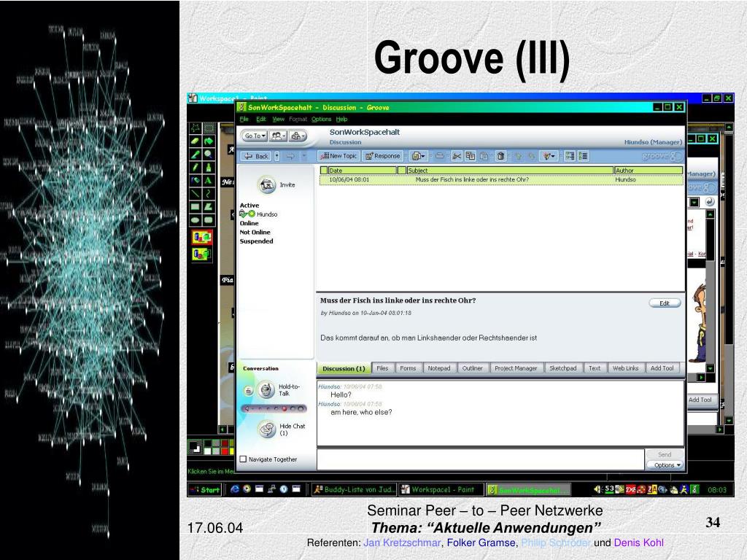Click the Start button on taskbar
747x560 pixels.
point(205,489)
